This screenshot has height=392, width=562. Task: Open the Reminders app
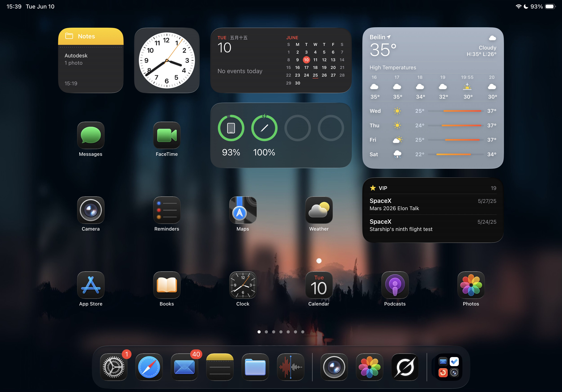[167, 210]
